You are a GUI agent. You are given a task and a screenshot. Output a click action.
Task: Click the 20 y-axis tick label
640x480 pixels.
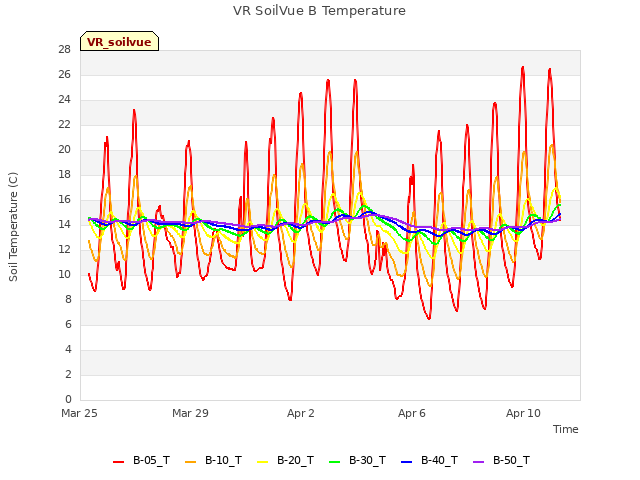point(64,150)
